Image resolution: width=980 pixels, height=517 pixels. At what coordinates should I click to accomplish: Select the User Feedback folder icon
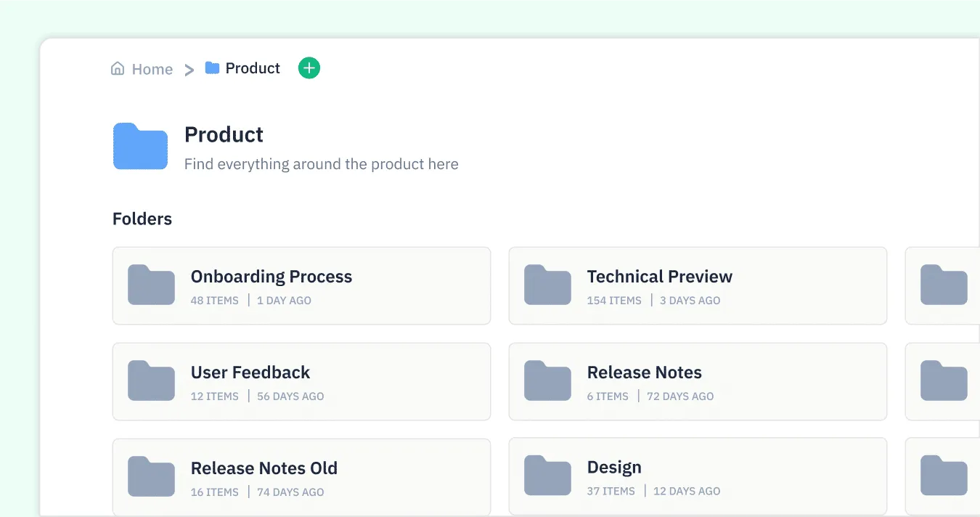click(x=151, y=381)
